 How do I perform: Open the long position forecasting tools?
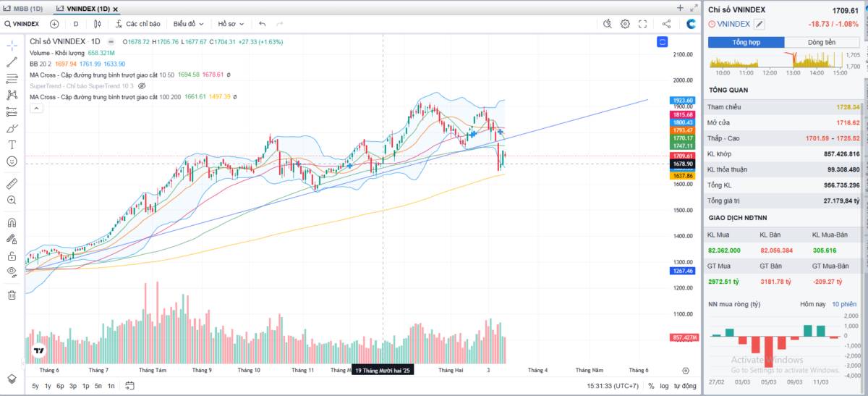[x=12, y=111]
